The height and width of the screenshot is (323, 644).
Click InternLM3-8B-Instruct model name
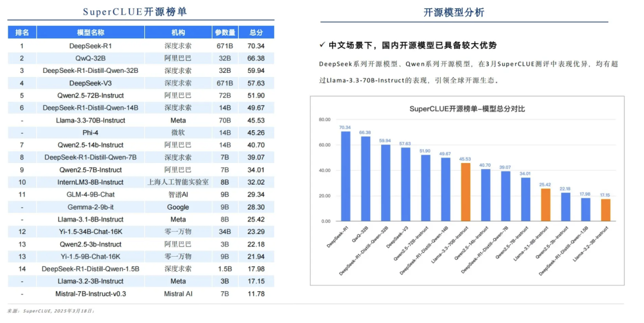click(x=91, y=182)
